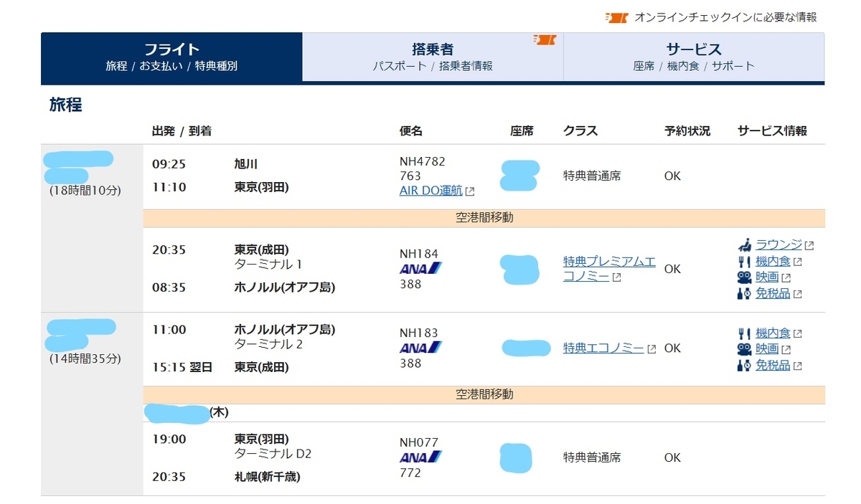The width and height of the screenshot is (861, 504).
Task: Switch to the サービス tab
Action: pos(694,57)
